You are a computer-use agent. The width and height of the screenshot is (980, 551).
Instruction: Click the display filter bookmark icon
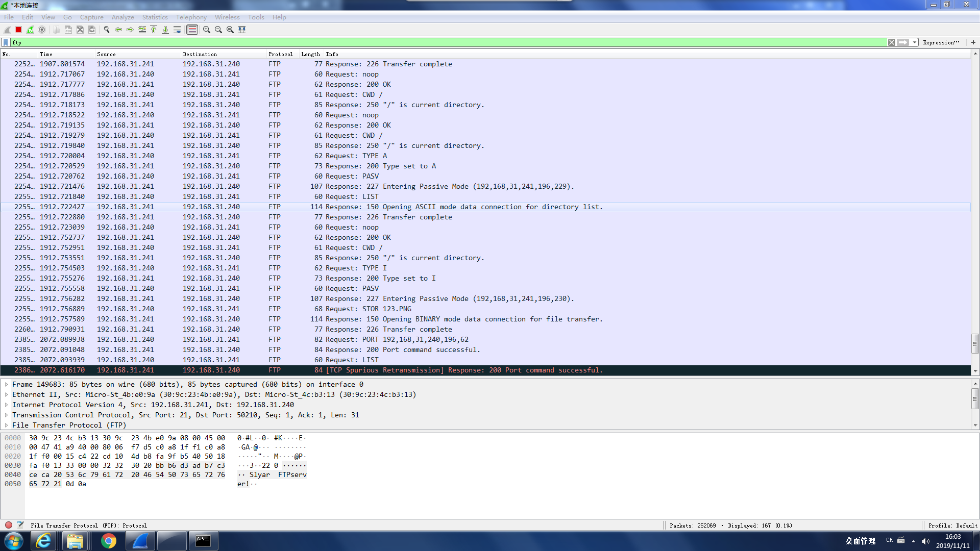[x=6, y=42]
